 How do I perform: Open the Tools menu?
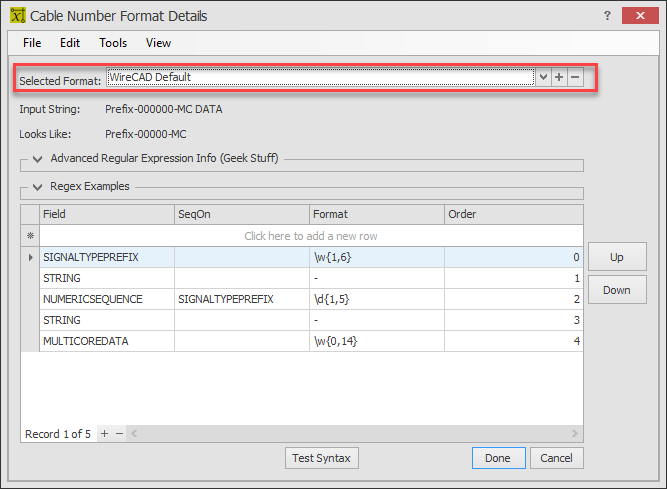pos(113,43)
